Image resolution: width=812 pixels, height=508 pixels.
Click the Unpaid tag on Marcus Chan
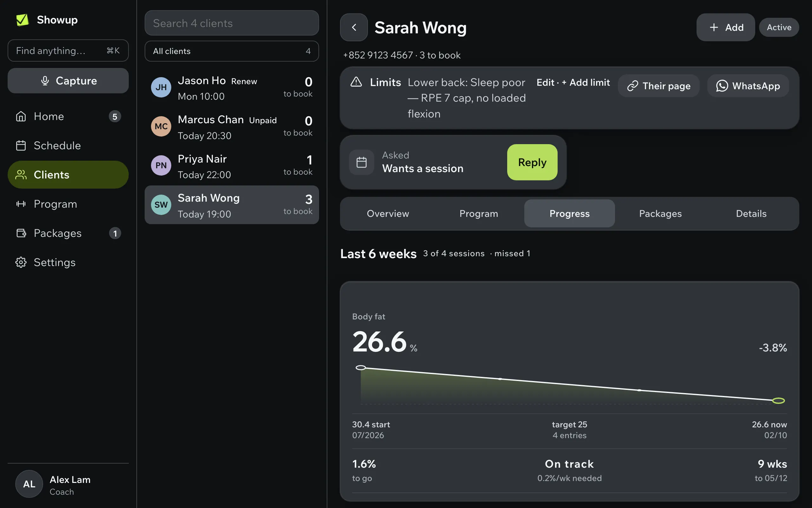coord(263,120)
